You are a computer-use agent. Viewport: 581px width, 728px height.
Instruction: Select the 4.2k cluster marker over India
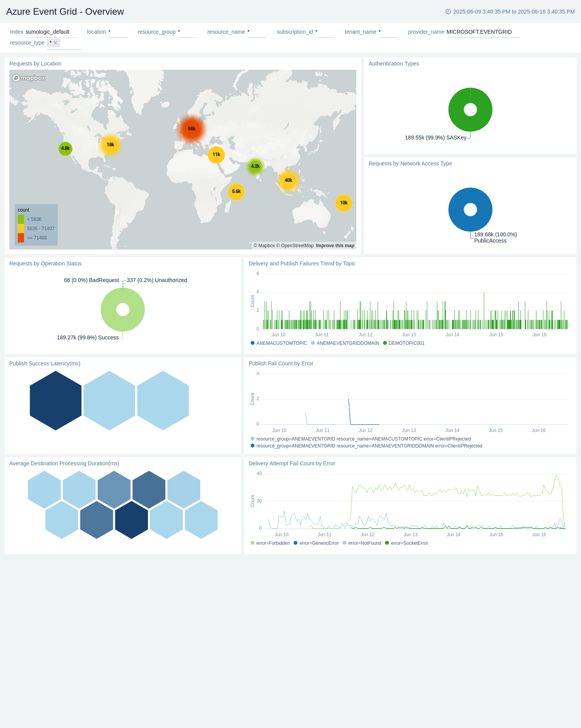255,166
